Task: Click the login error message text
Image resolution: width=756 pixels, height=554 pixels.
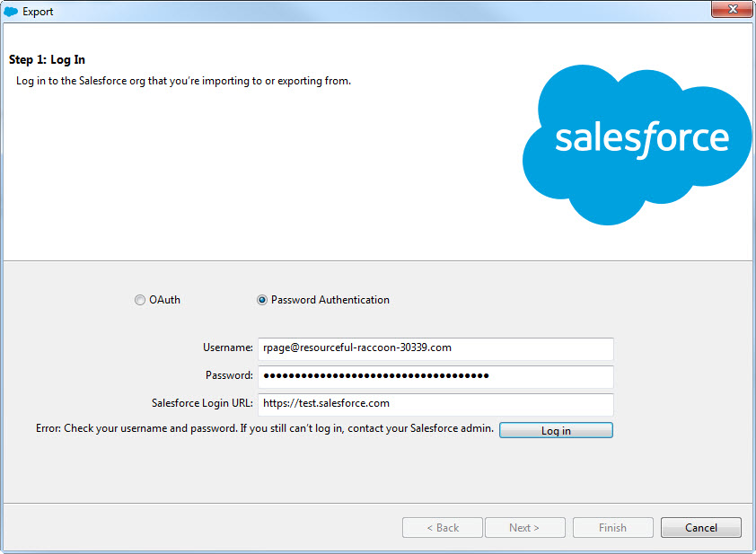Action: point(265,428)
